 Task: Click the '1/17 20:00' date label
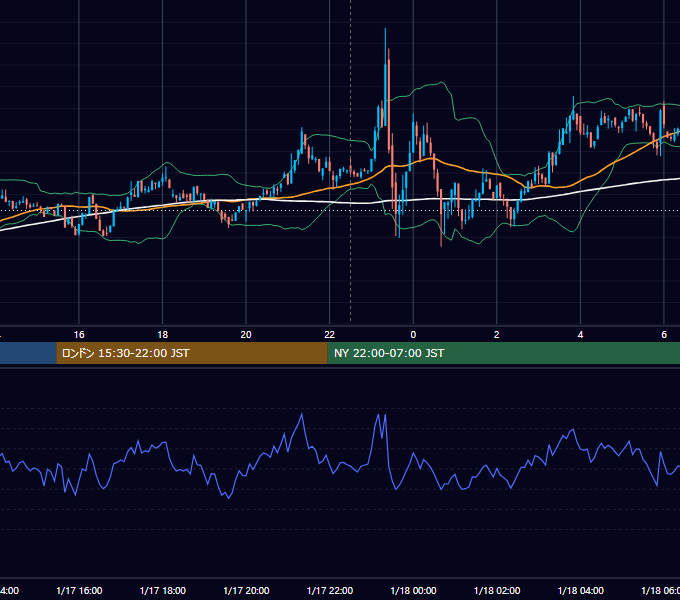tap(246, 590)
